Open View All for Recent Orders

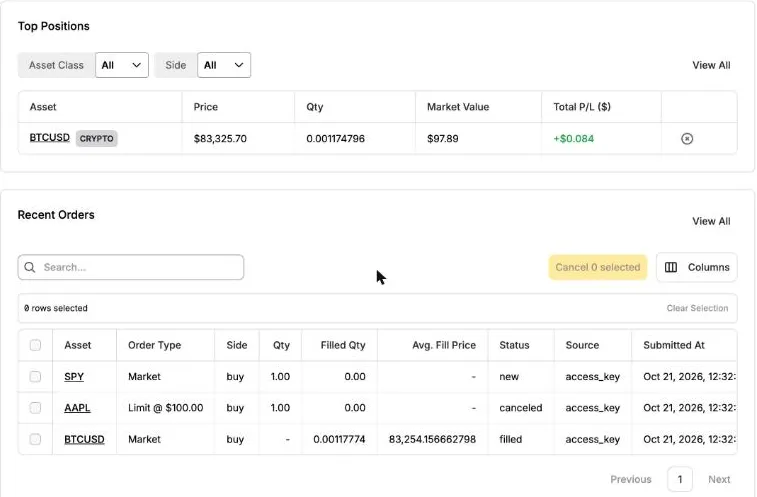pos(711,221)
